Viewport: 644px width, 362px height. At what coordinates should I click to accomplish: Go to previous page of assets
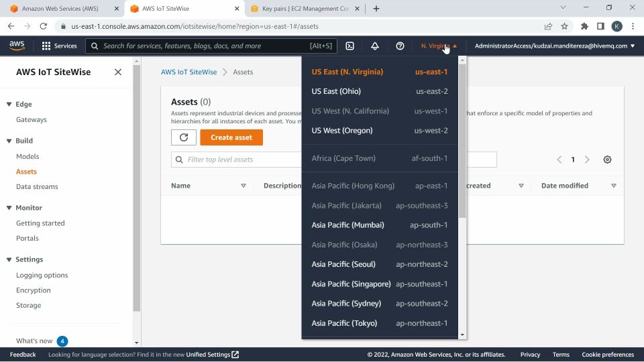(x=559, y=160)
